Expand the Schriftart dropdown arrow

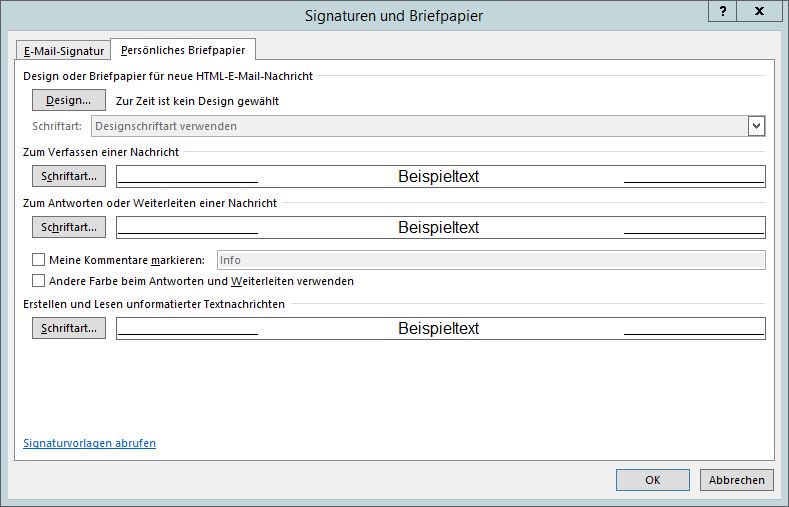756,126
